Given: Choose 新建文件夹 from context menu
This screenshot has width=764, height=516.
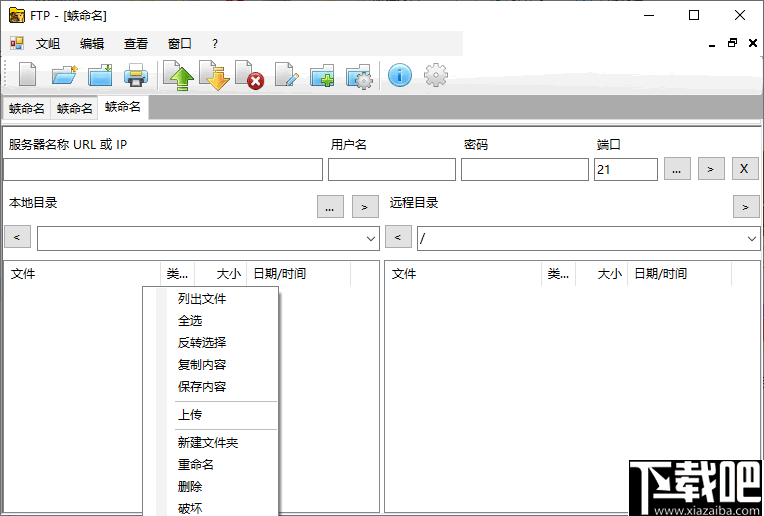Looking at the screenshot, I should point(210,442).
